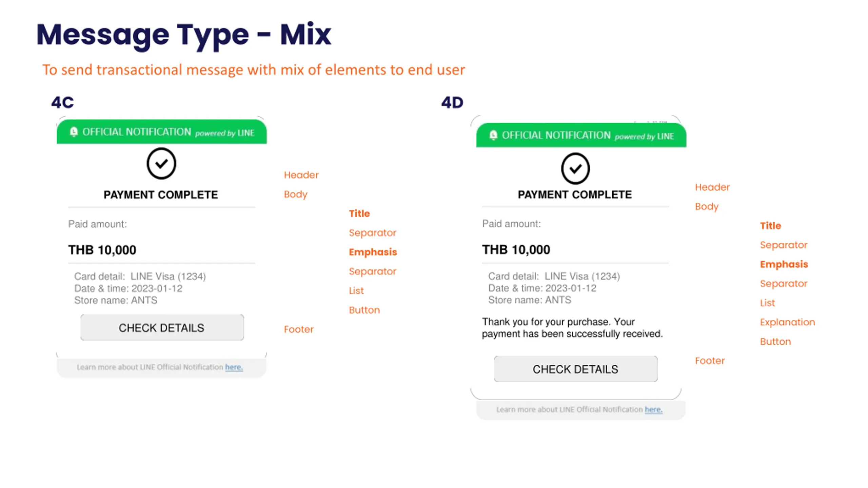Click the bold Emphasis label beside 4C
The image size is (868, 488).
click(x=373, y=252)
